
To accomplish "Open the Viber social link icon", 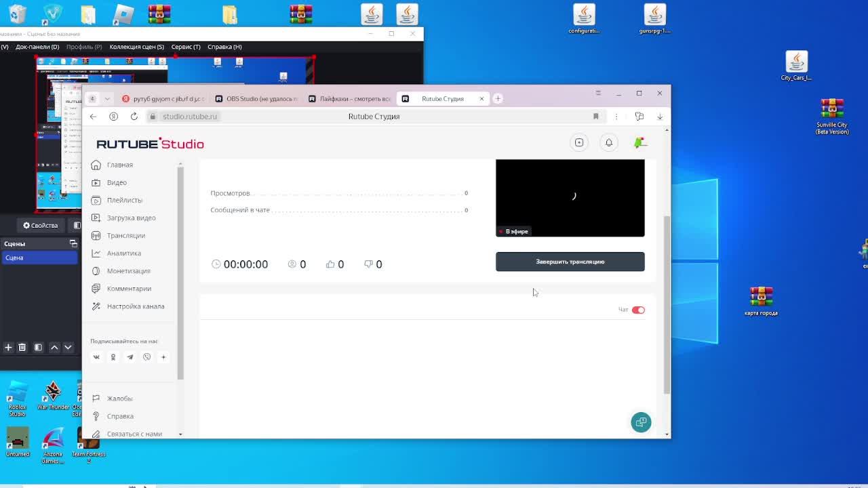I will pos(146,357).
